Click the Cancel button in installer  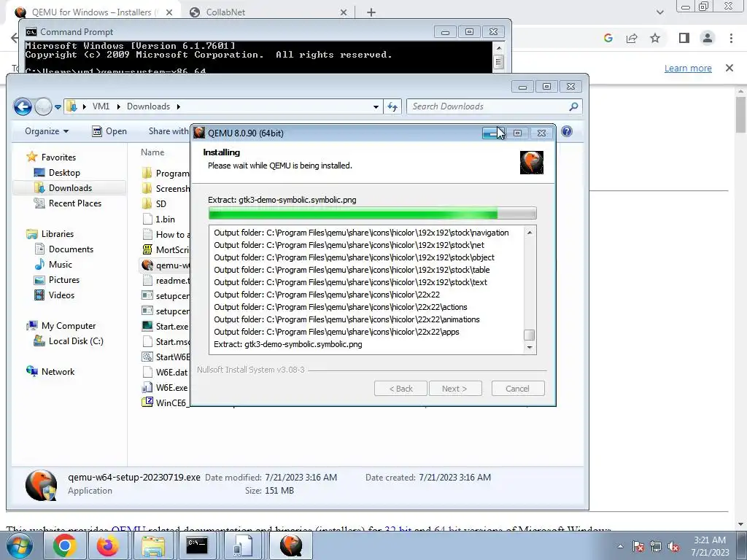point(518,389)
